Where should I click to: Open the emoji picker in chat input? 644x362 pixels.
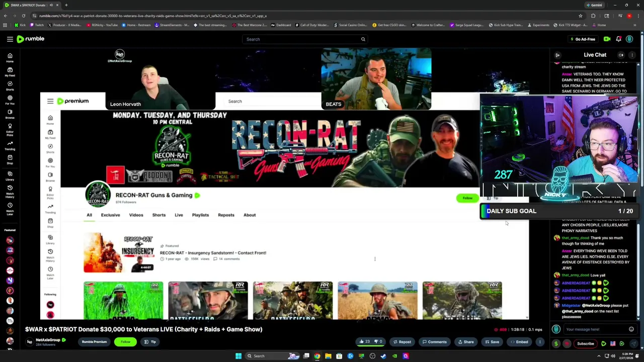[x=631, y=329]
